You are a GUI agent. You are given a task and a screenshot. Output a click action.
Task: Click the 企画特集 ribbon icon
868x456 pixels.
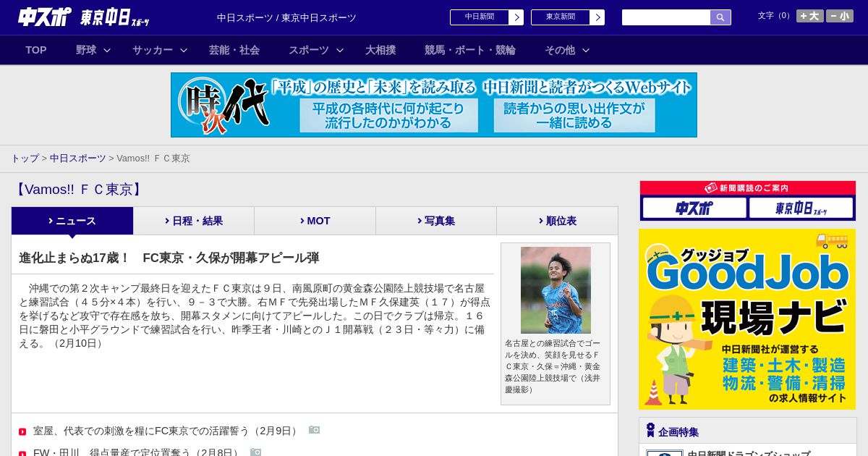(x=650, y=430)
